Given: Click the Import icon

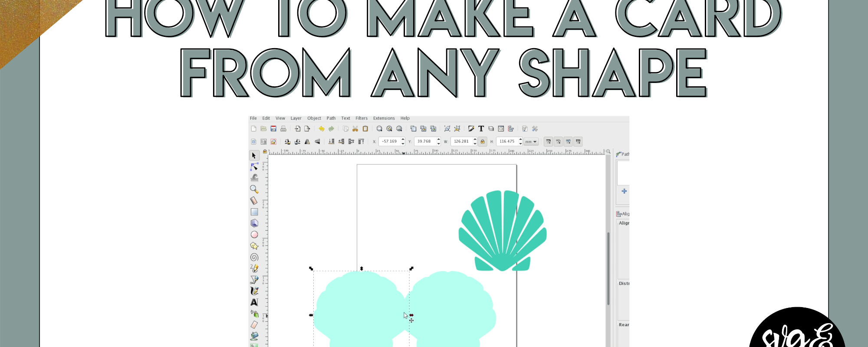Looking at the screenshot, I should pos(298,128).
